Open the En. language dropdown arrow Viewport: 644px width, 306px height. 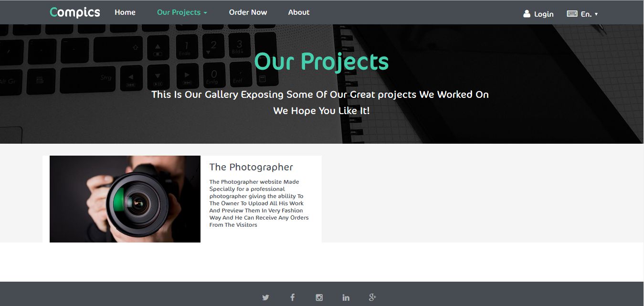(x=596, y=14)
